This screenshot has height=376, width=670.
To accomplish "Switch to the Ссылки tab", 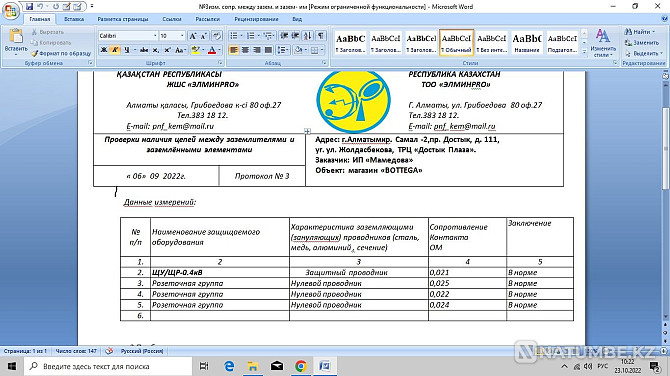I will click(x=172, y=19).
